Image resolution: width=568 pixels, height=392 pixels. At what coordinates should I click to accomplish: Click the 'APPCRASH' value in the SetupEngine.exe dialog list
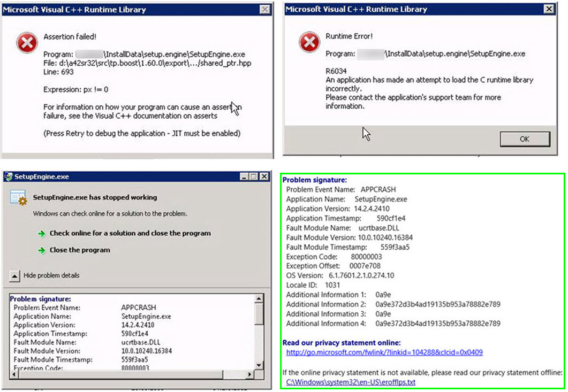(x=138, y=308)
